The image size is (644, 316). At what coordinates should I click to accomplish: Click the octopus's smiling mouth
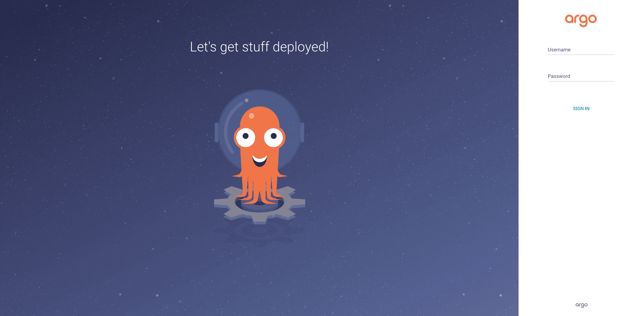(260, 161)
